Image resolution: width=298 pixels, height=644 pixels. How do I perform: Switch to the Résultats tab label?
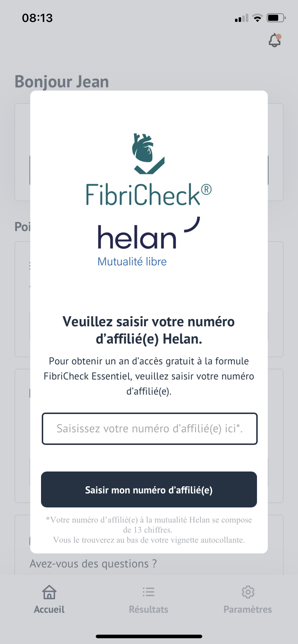click(x=148, y=609)
